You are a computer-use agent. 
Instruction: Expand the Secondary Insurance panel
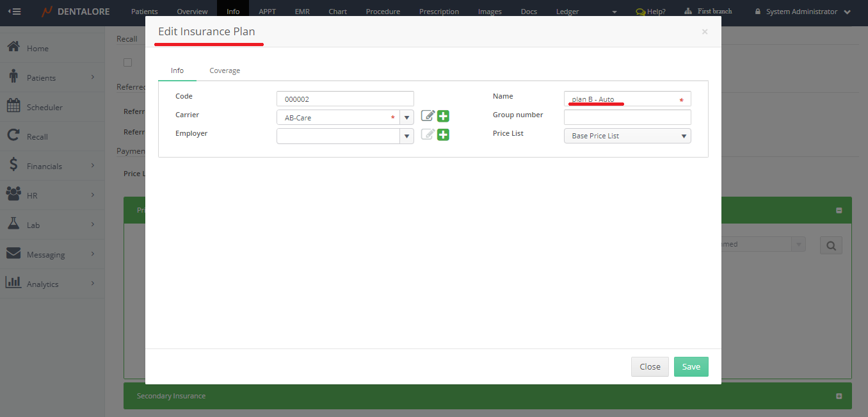839,397
